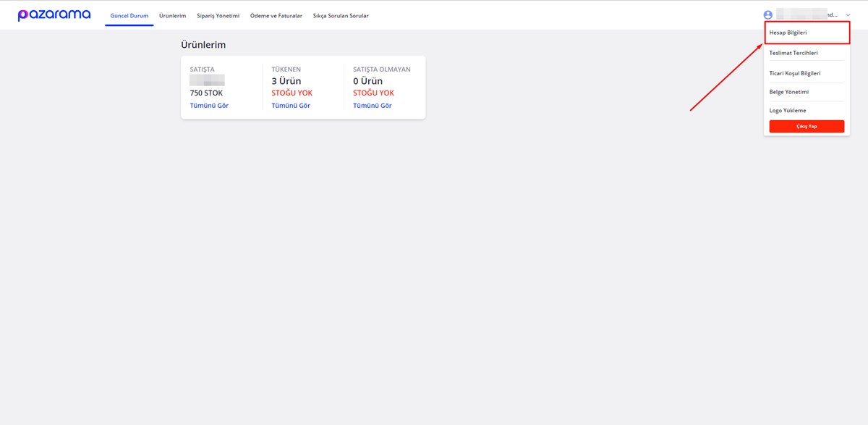Click the SATIŞTA OLMAYAN column label
The height and width of the screenshot is (425, 868).
pos(382,70)
